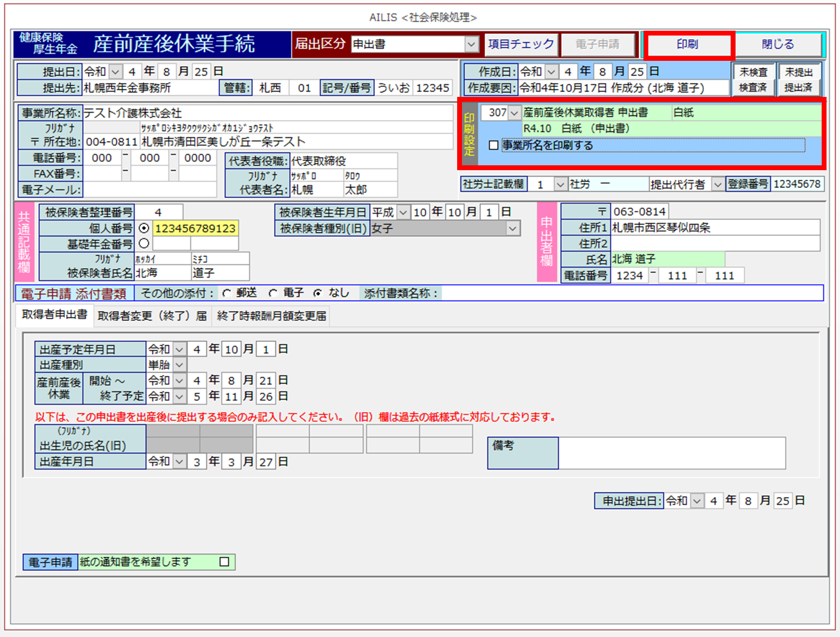840x637 pixels.
Task: Click the 印刷 print button
Action: 688,45
